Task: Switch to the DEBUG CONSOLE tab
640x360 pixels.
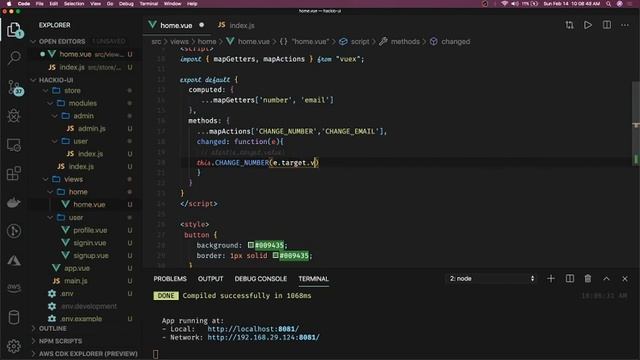Action: (260, 279)
